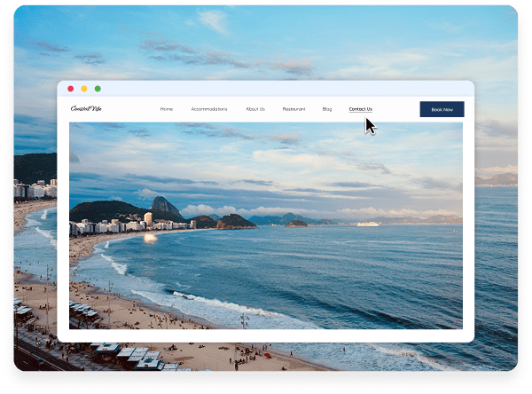This screenshot has width=532, height=394.
Task: Click the small island in the hero photo
Action: coord(295,223)
